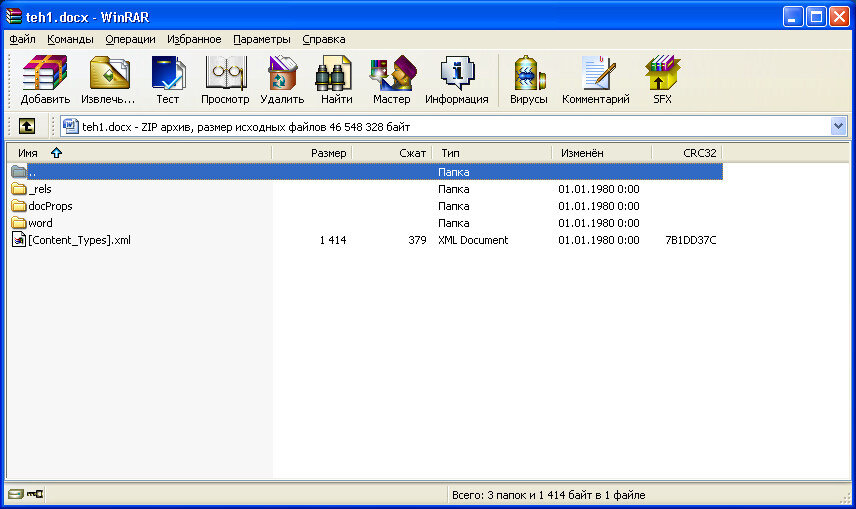The height and width of the screenshot is (509, 856).
Task: Minimize the WinRAR window
Action: click(x=793, y=16)
